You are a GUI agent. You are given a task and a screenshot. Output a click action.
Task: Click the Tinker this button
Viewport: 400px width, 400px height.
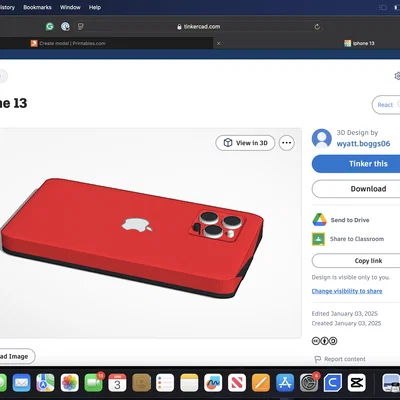[356, 164]
